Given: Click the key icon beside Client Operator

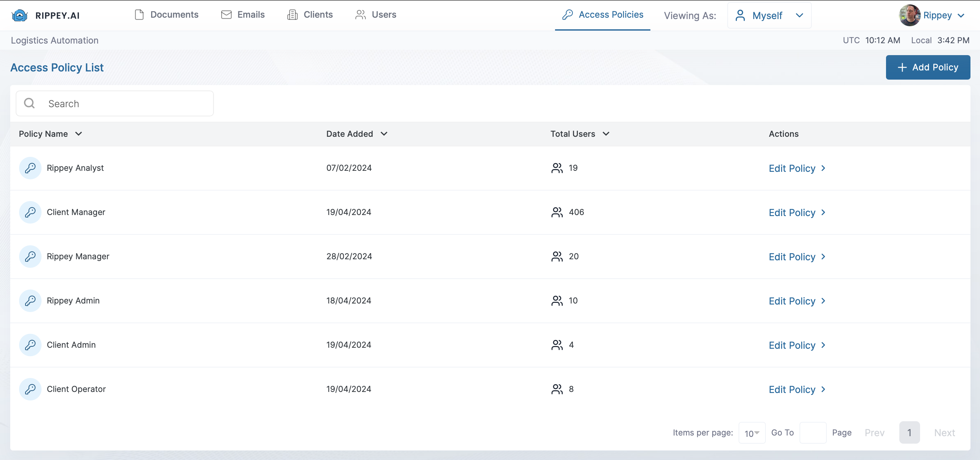Looking at the screenshot, I should pyautogui.click(x=30, y=389).
